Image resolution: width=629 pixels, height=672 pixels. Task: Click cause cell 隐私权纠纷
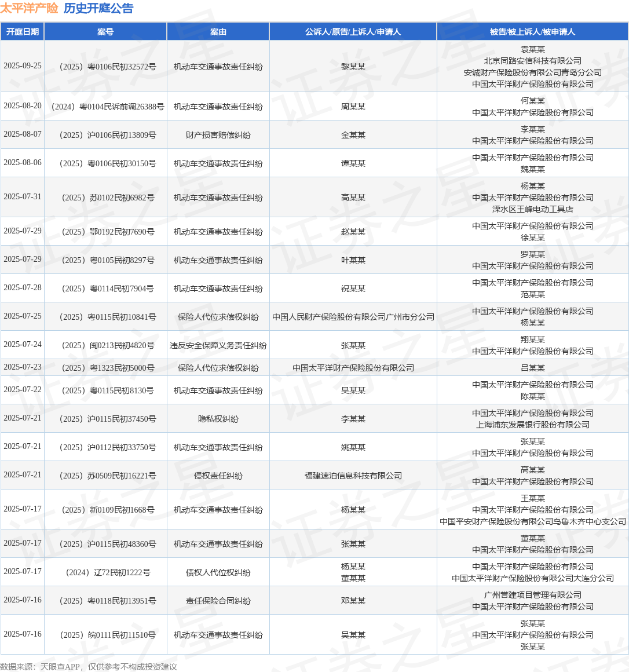(x=218, y=419)
